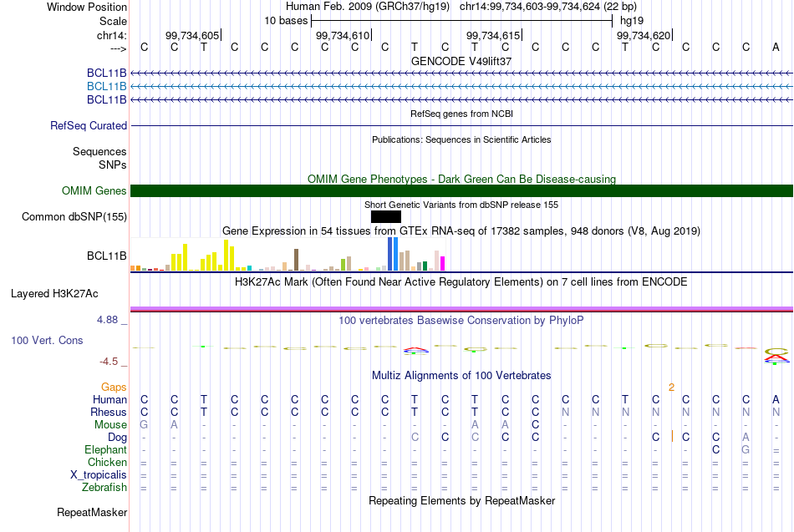Click the G base in the Mouse alignment row
Screen dimensions: 794x532
click(x=144, y=425)
